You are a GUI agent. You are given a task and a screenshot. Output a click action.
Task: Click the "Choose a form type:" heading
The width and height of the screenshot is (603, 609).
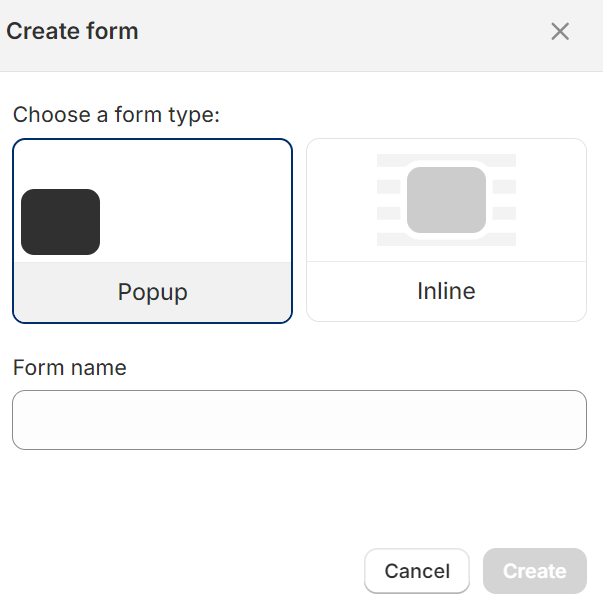[116, 115]
